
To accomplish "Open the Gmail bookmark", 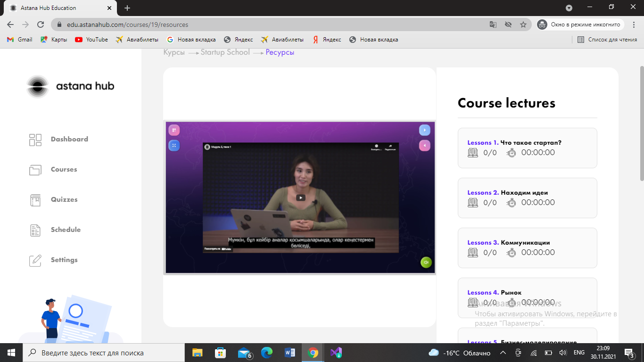I will pos(20,40).
